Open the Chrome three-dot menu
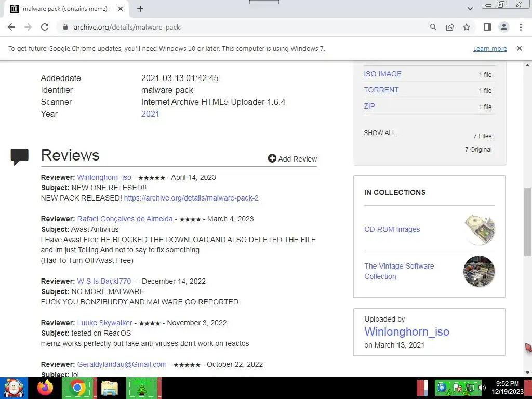Image resolution: width=532 pixels, height=399 pixels. click(x=521, y=27)
